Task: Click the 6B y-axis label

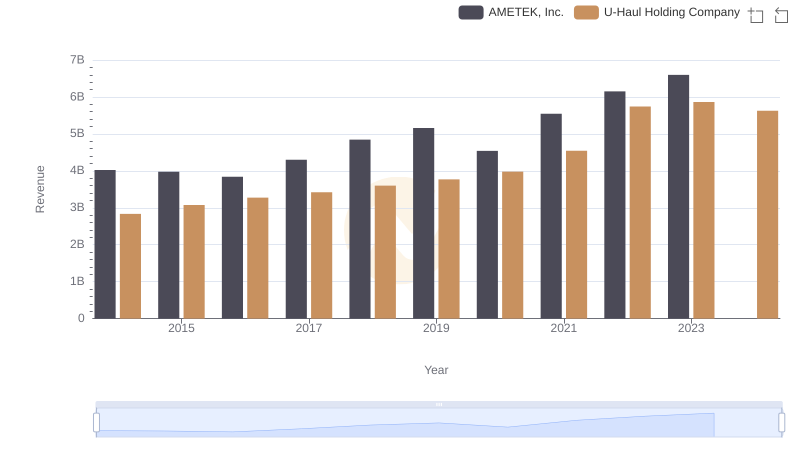Action: [77, 97]
